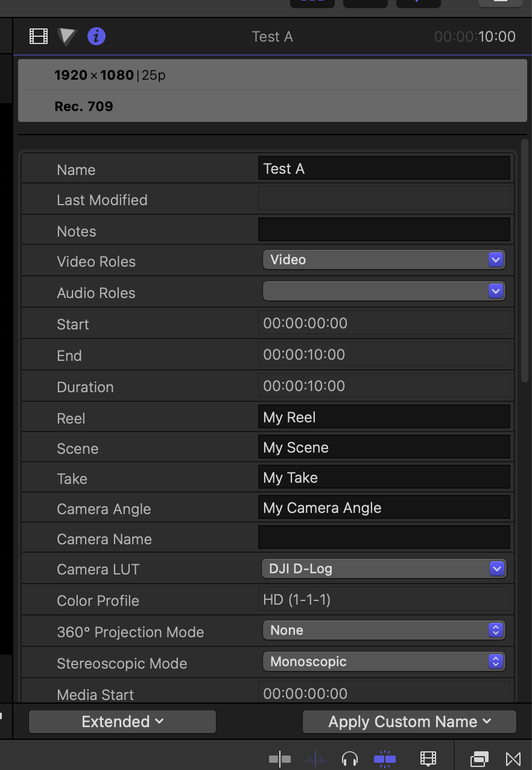Expand the Camera LUT DJI D-Log dropdown
Image resolution: width=532 pixels, height=770 pixels.
point(384,568)
